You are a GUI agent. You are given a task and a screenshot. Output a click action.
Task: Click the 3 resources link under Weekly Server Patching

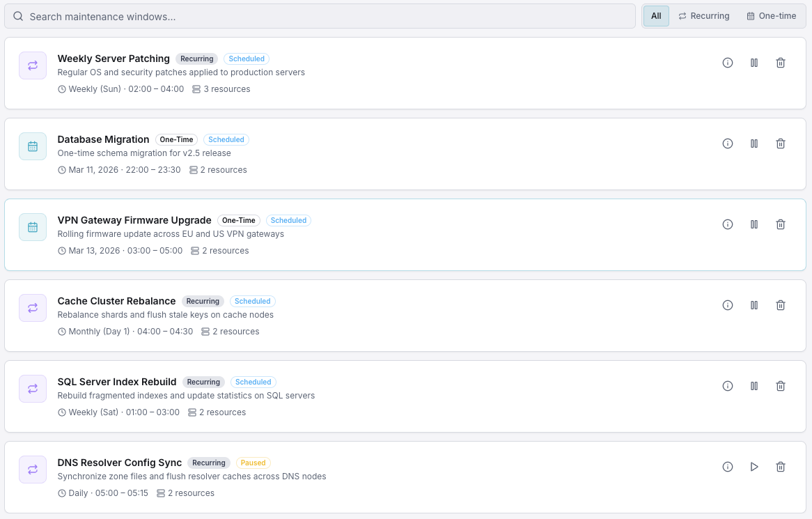click(x=227, y=88)
